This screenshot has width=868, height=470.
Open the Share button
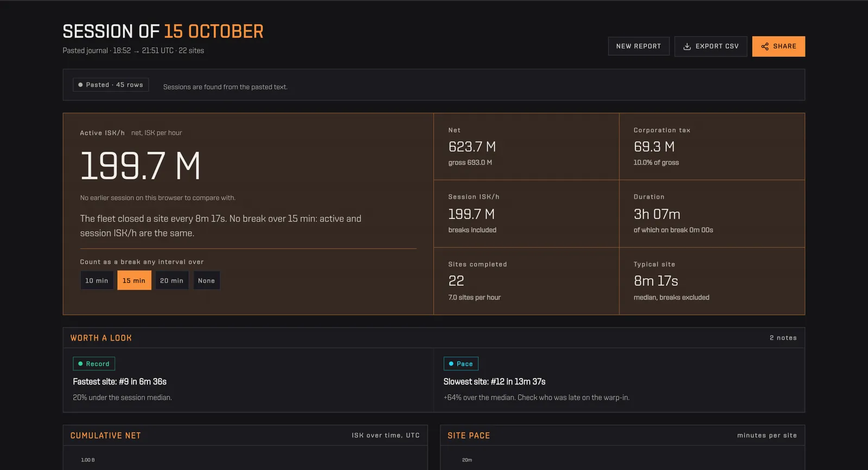coord(778,47)
